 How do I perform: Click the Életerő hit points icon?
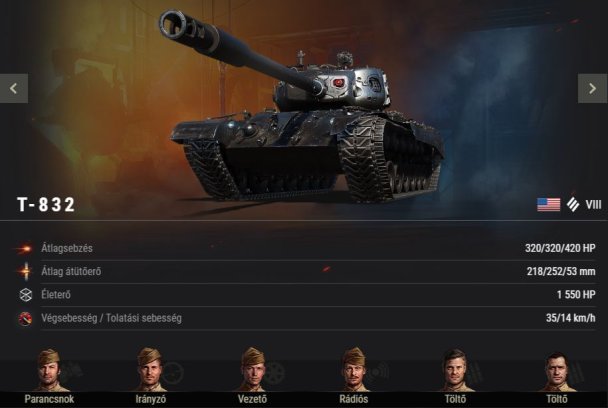[26, 295]
